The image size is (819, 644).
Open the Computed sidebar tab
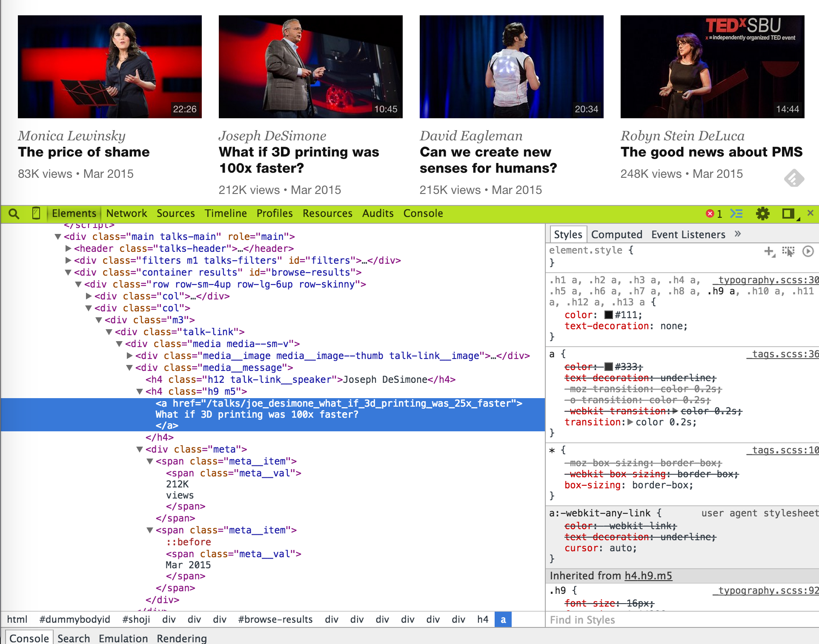point(616,234)
